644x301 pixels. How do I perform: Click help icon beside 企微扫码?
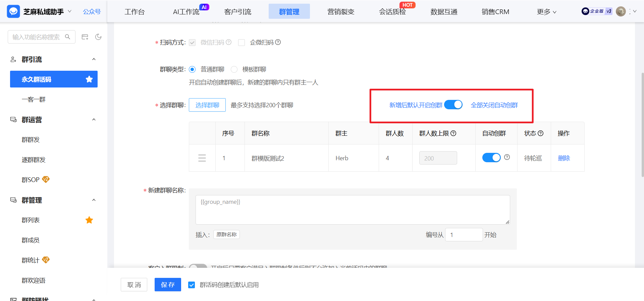tap(278, 42)
